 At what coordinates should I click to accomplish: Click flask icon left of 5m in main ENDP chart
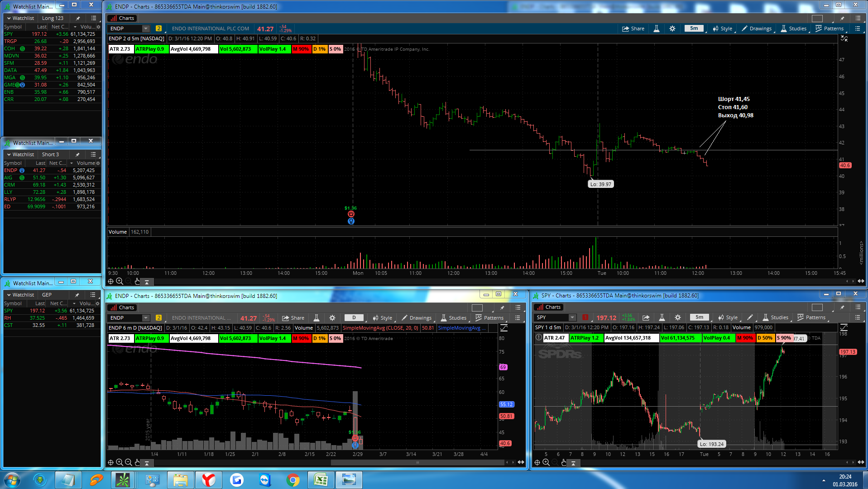click(656, 29)
